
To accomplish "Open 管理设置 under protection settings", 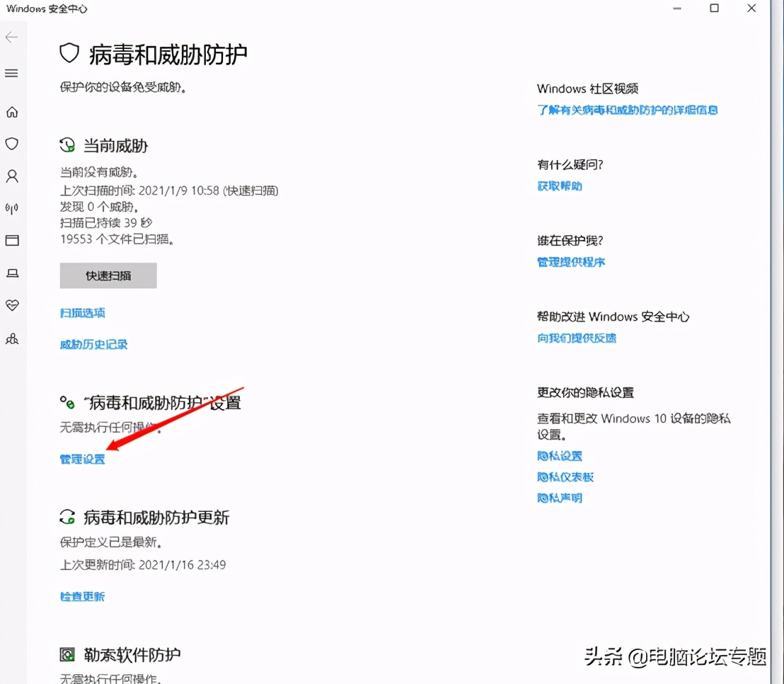I will [x=82, y=458].
